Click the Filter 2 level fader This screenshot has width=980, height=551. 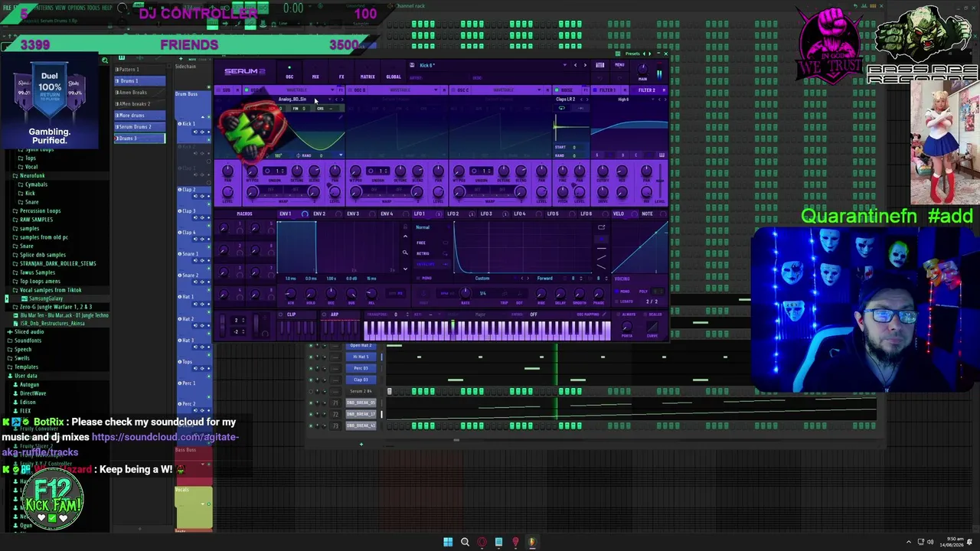(661, 181)
